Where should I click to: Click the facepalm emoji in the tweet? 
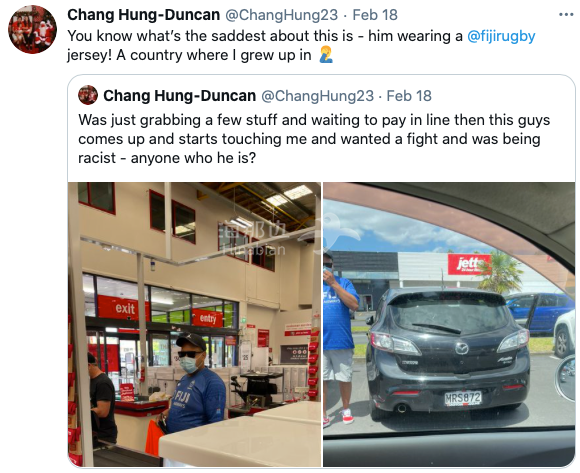pyautogui.click(x=326, y=55)
